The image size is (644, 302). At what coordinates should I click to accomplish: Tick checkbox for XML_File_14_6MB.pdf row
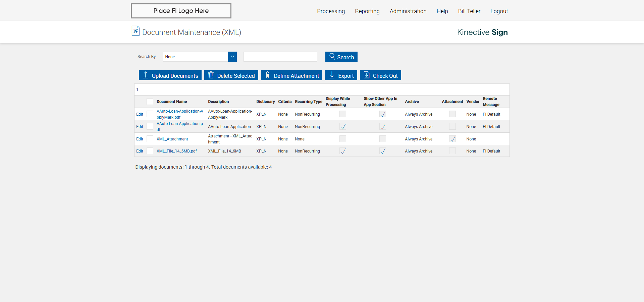pos(150,151)
